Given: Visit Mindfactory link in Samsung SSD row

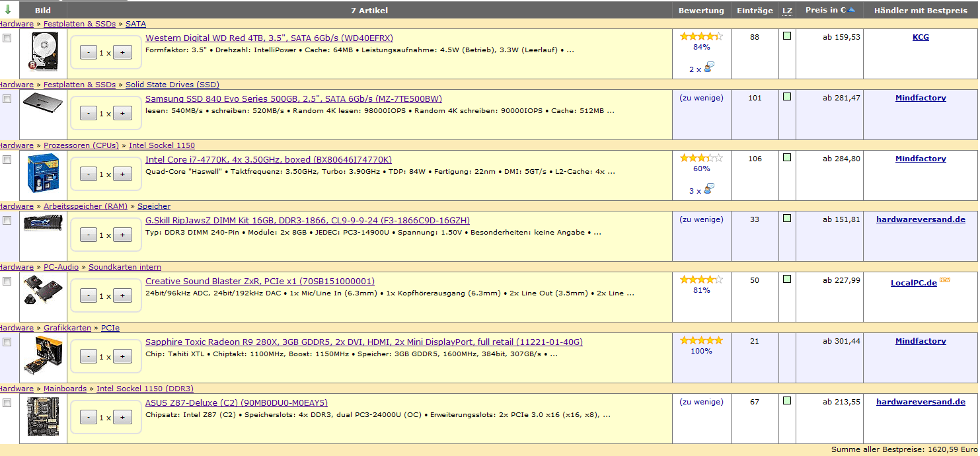Looking at the screenshot, I should (921, 98).
